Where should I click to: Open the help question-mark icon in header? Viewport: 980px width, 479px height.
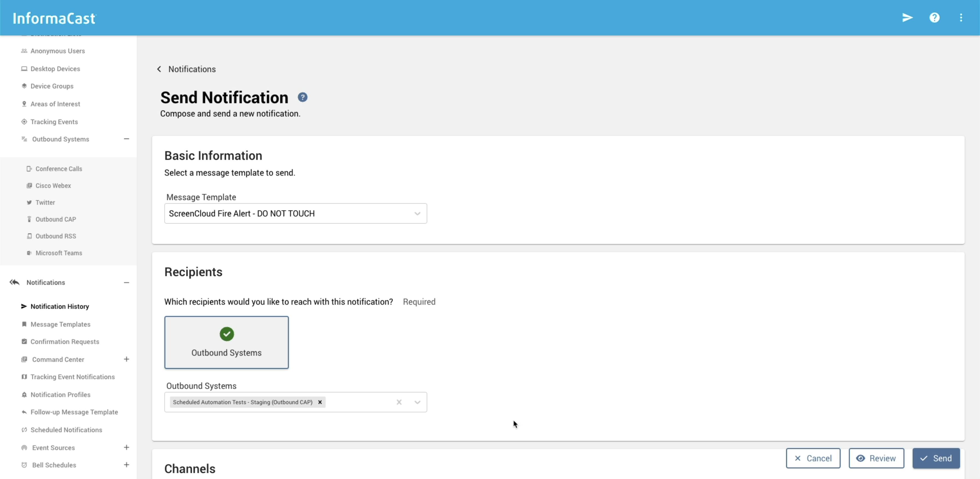pyautogui.click(x=934, y=17)
